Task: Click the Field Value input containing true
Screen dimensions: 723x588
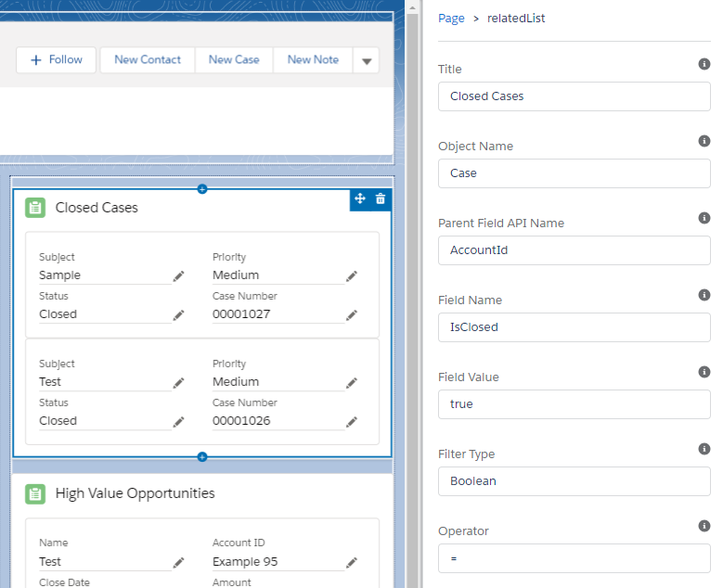Action: pyautogui.click(x=575, y=404)
